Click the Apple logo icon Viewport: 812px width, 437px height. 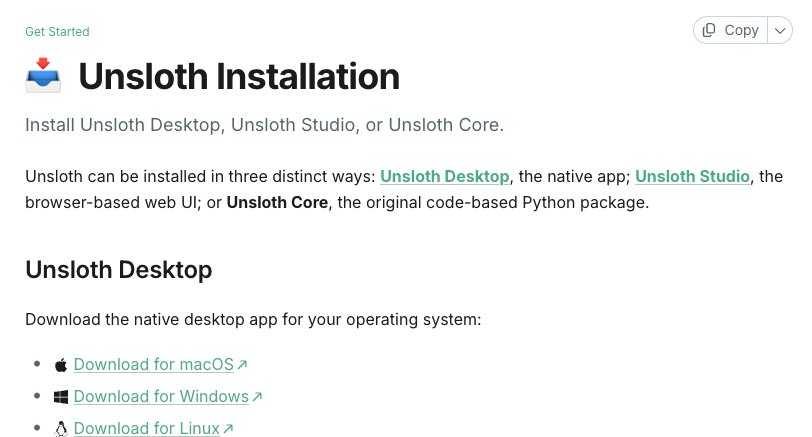point(61,365)
